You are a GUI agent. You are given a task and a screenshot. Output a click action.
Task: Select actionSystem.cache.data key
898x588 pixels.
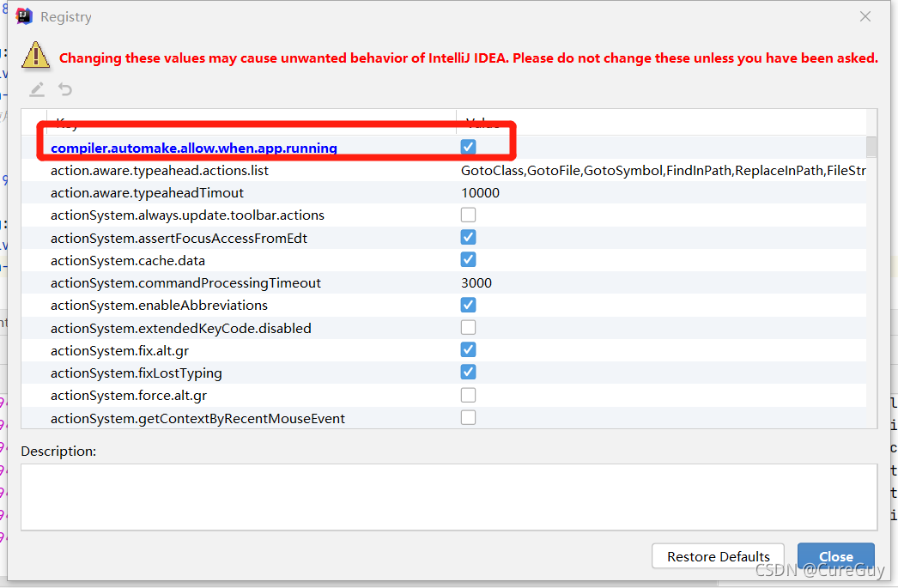tap(128, 260)
